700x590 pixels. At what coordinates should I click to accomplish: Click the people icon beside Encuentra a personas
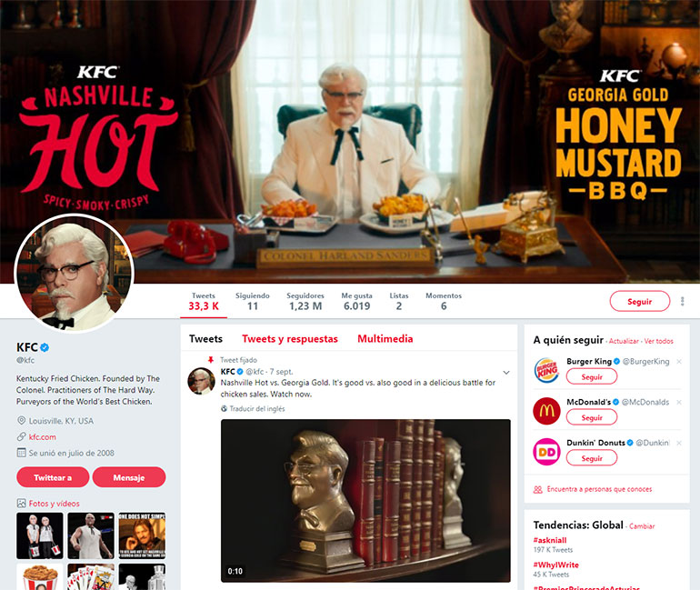coord(538,490)
